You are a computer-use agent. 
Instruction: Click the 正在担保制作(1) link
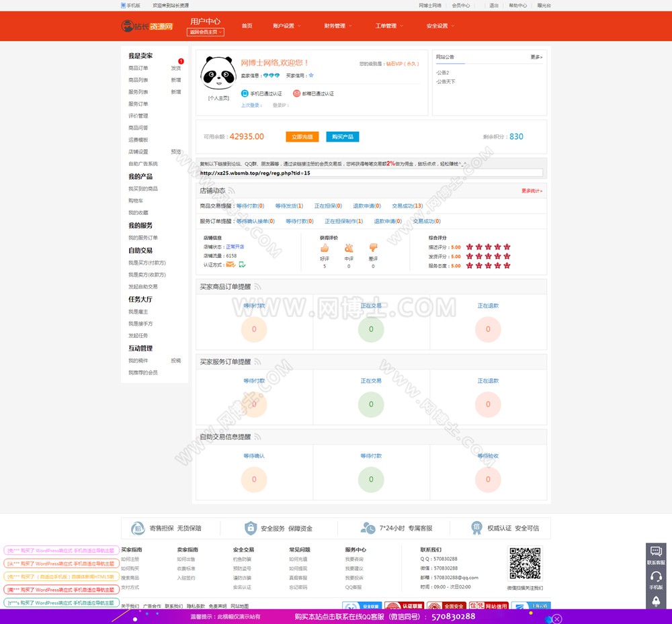(343, 222)
